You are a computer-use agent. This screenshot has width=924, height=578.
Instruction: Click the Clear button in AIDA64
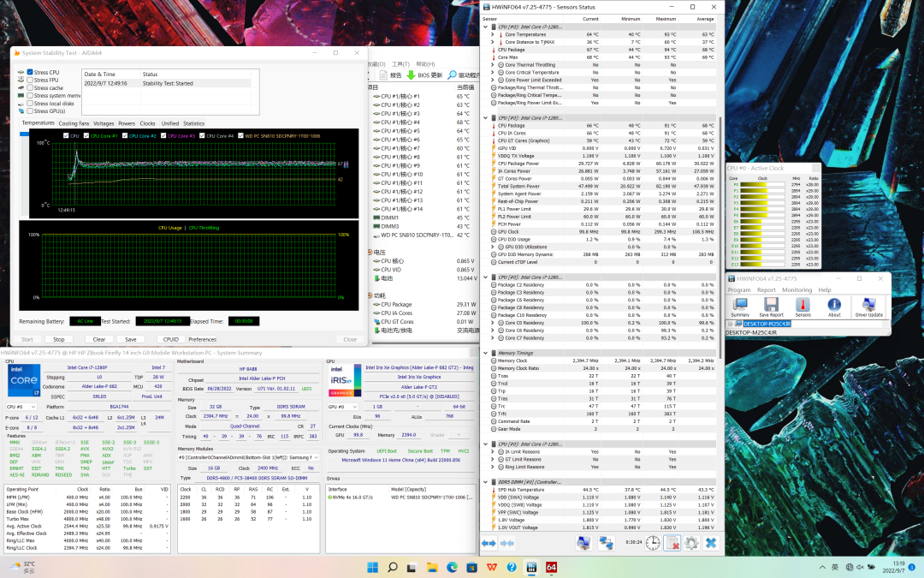99,339
